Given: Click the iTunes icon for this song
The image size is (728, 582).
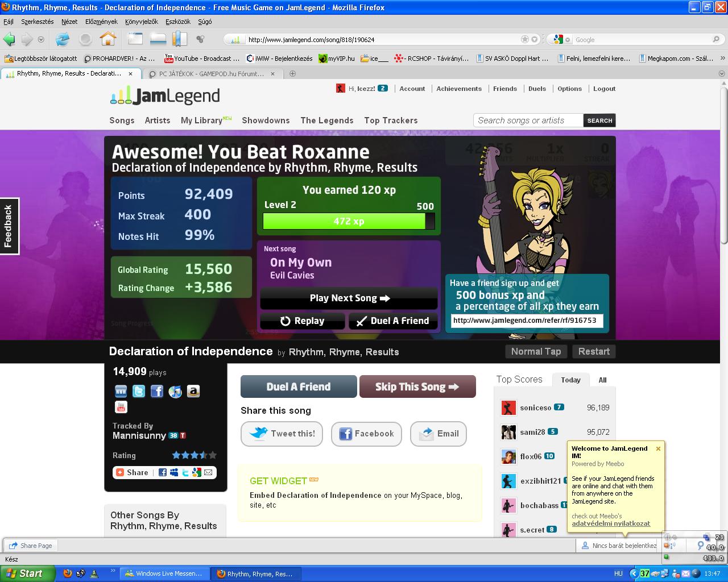Looking at the screenshot, I should [175, 391].
